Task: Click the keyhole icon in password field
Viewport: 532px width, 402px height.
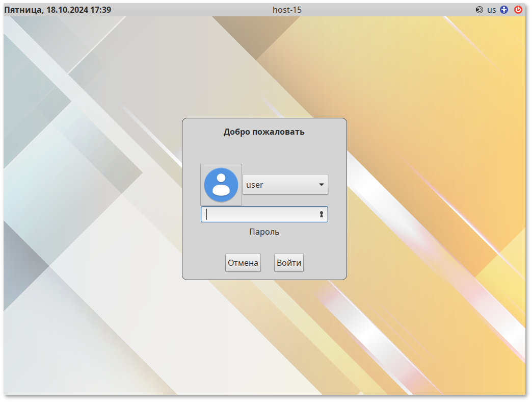Action: pos(322,215)
